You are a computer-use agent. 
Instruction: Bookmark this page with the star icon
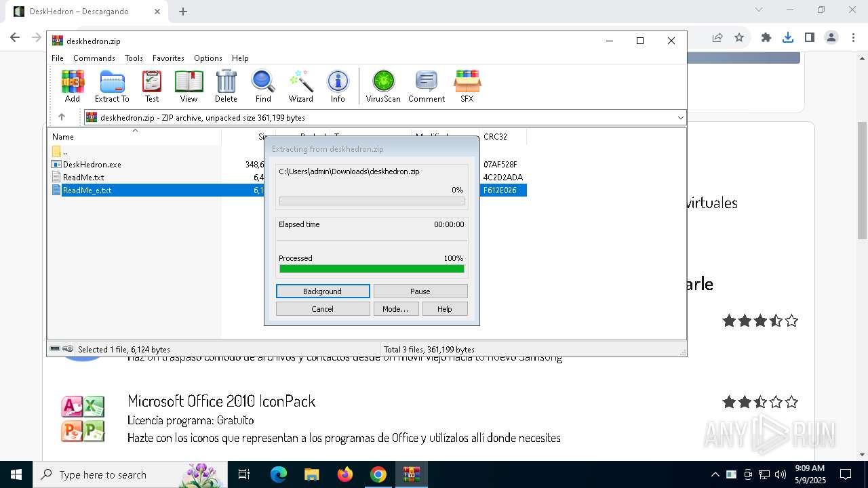[x=739, y=38]
